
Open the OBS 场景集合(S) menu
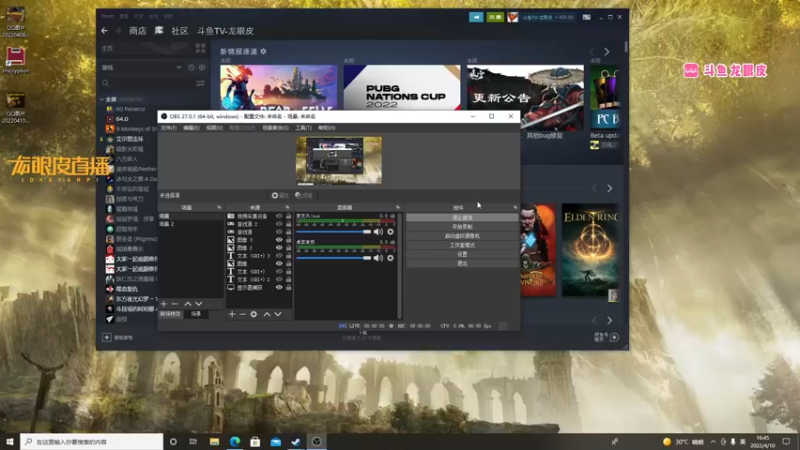[276, 128]
